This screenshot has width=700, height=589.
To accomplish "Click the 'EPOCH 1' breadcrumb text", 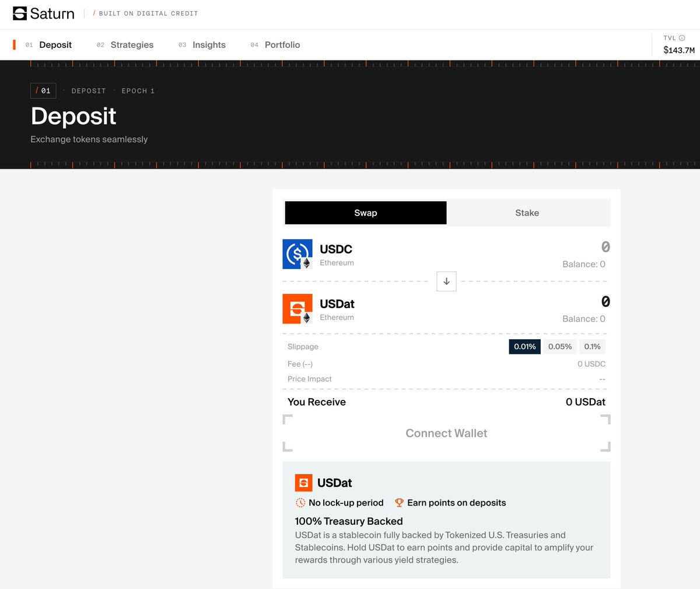I will (x=138, y=91).
